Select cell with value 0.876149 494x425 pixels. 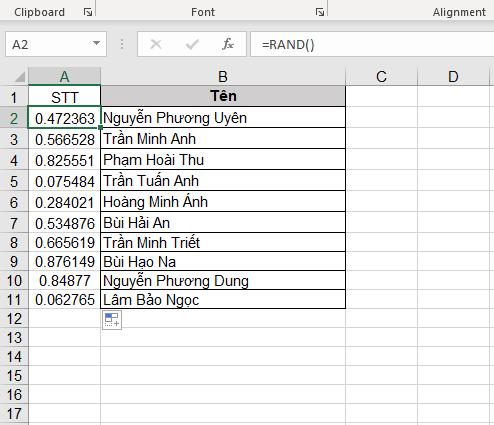(65, 261)
